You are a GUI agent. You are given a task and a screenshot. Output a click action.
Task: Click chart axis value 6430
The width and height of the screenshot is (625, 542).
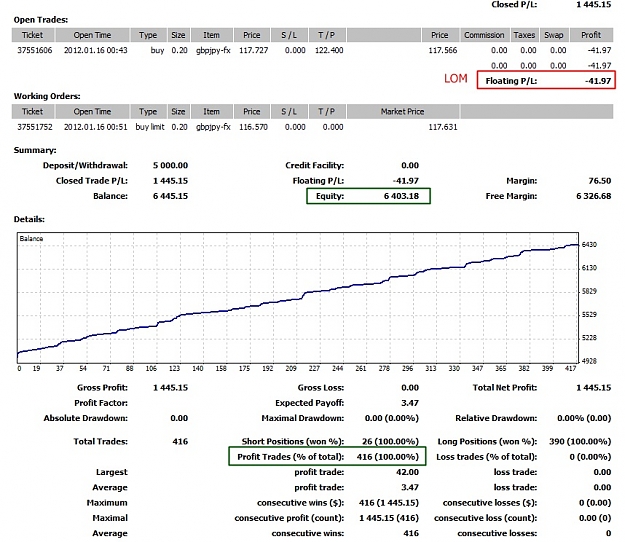[x=589, y=245]
